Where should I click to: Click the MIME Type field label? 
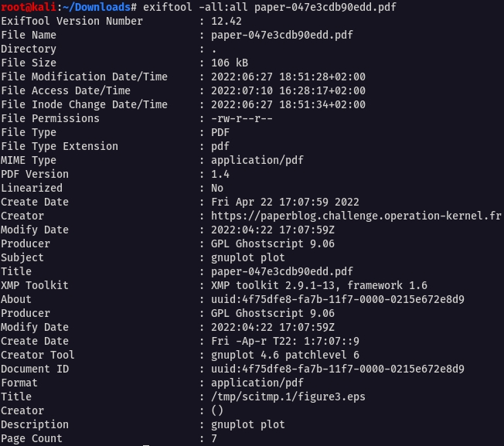(x=29, y=160)
